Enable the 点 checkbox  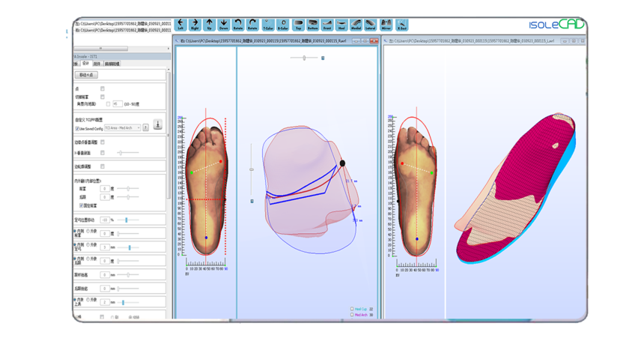(x=103, y=89)
